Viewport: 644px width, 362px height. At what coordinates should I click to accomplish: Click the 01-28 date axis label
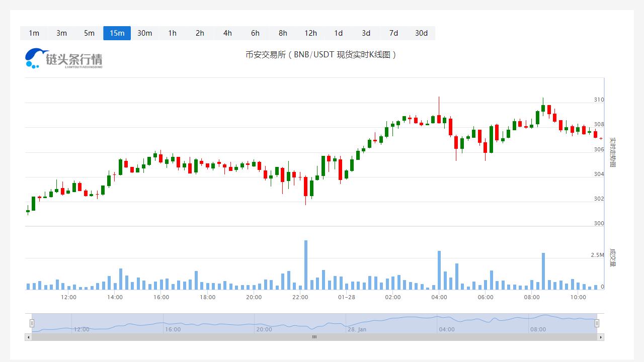click(347, 297)
